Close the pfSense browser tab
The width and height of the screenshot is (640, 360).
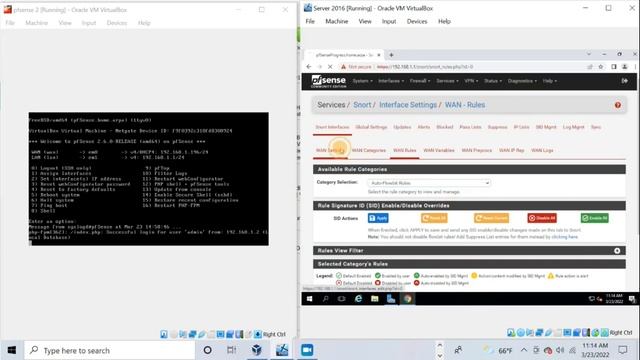point(379,55)
